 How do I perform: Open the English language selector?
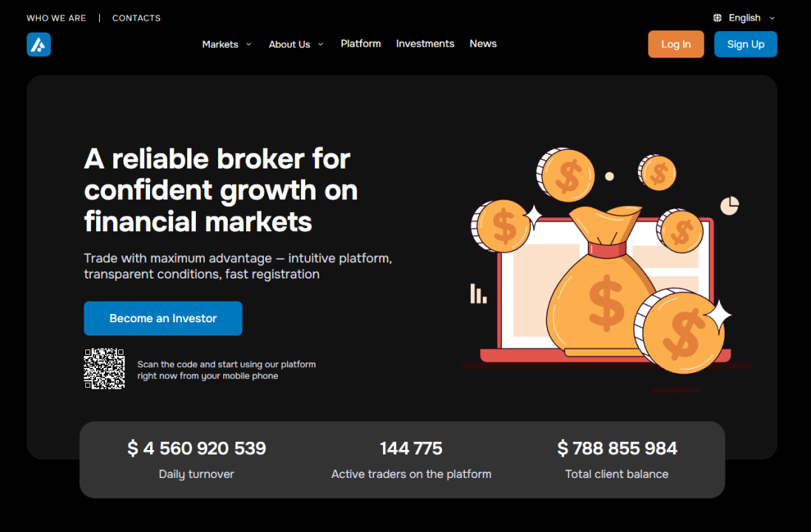pos(744,18)
